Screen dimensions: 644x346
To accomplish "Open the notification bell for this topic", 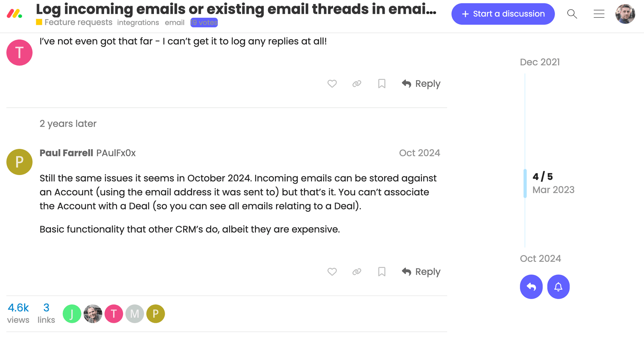I will [558, 287].
